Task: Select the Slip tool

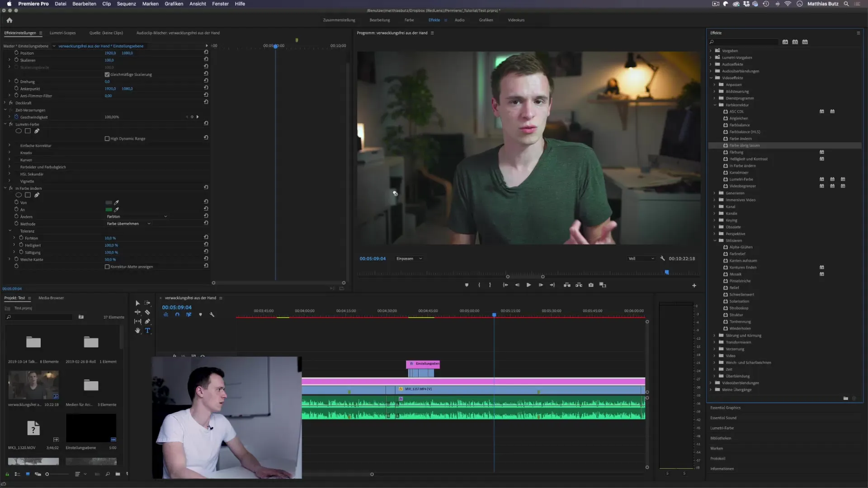Action: (x=137, y=321)
